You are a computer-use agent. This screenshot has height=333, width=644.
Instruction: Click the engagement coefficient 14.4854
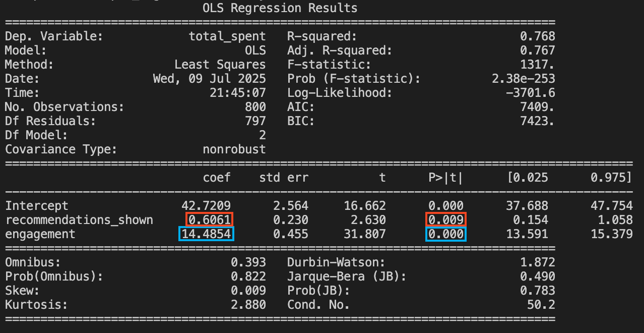tap(206, 234)
